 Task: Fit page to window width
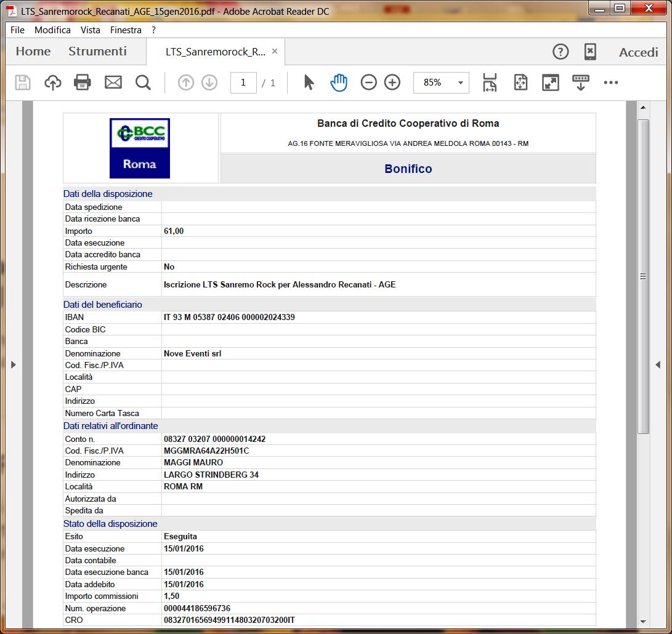(490, 82)
